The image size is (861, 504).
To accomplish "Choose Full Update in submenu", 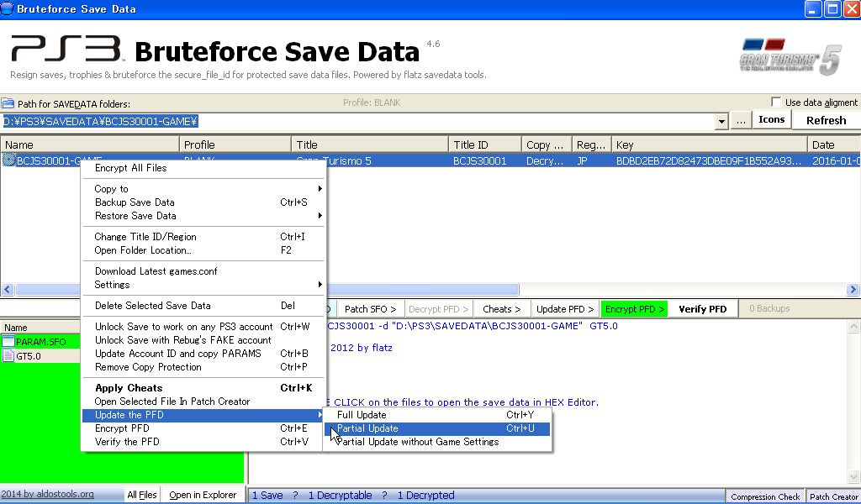I will coord(437,415).
